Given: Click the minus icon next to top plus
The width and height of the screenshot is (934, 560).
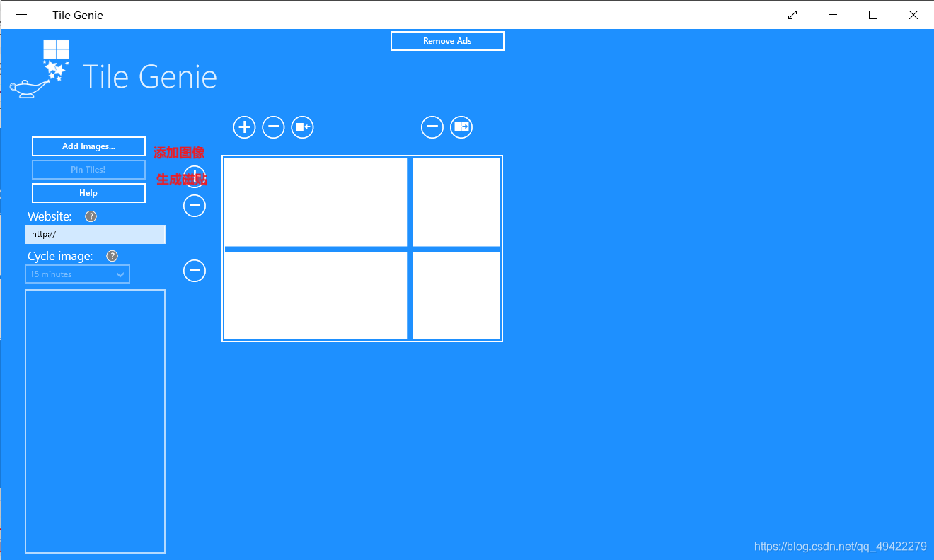Looking at the screenshot, I should tap(273, 127).
